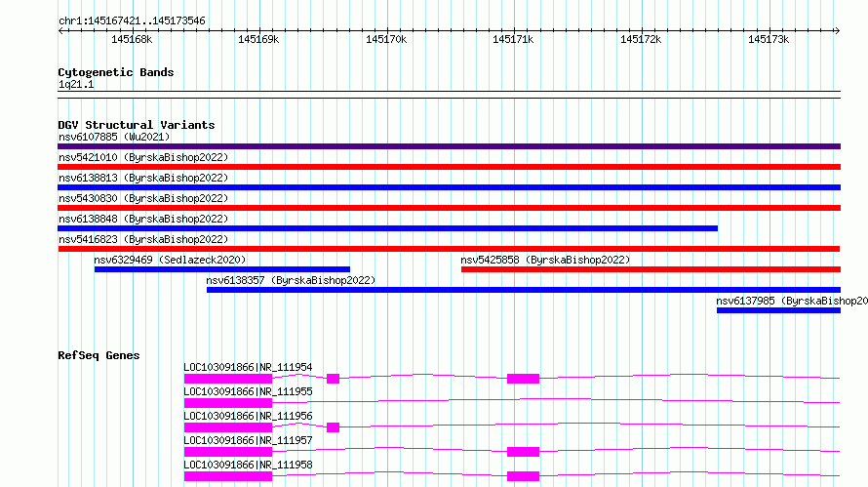Click the nsv6138357 variant label
The height and width of the screenshot is (487, 868).
(291, 280)
